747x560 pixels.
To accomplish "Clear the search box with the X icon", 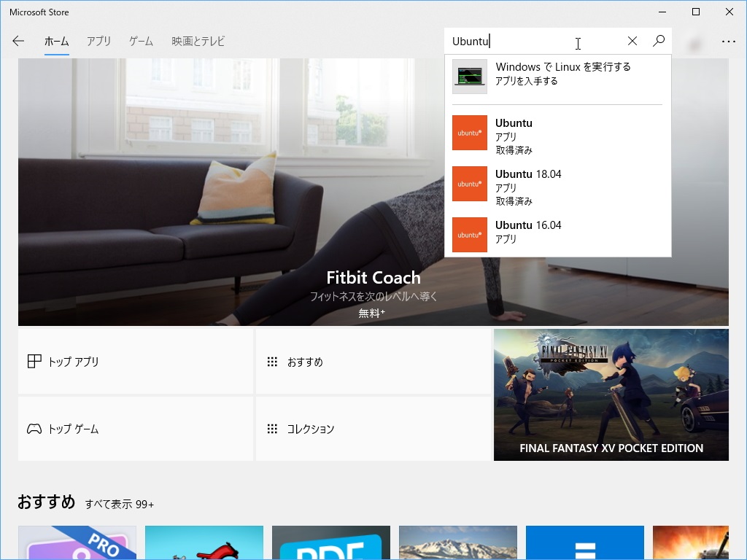I will tap(632, 41).
